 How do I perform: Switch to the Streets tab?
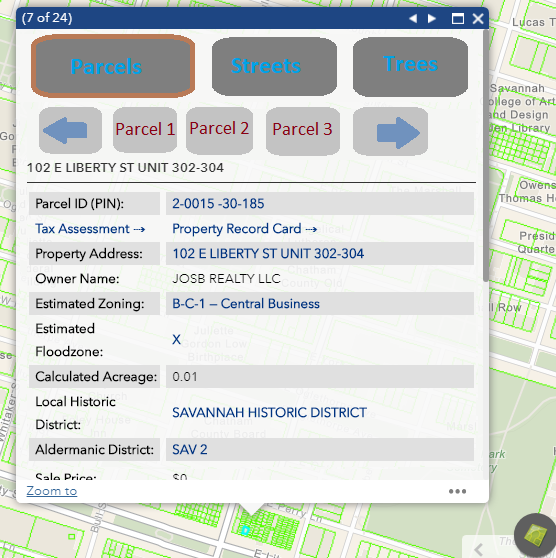pos(274,66)
